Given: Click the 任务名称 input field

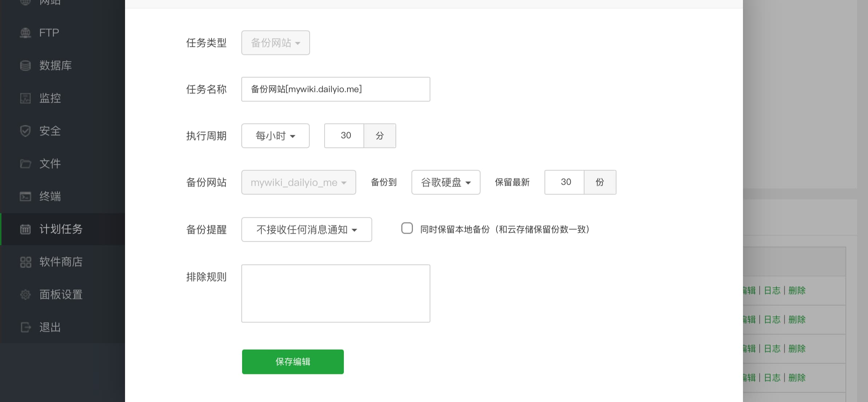Looking at the screenshot, I should tap(336, 89).
